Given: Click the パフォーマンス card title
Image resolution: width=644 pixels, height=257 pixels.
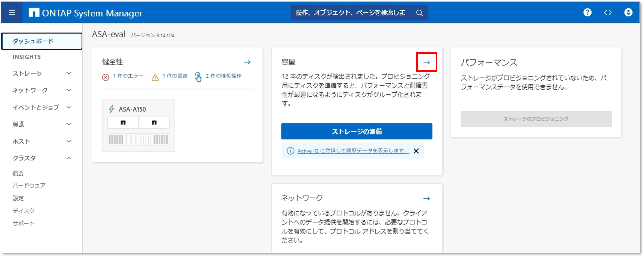Looking at the screenshot, I should 489,62.
